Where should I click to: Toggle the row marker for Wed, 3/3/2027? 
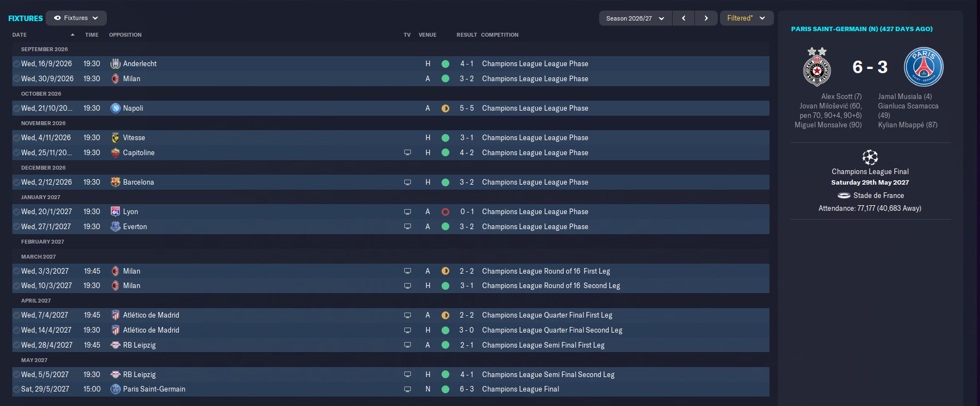point(16,271)
